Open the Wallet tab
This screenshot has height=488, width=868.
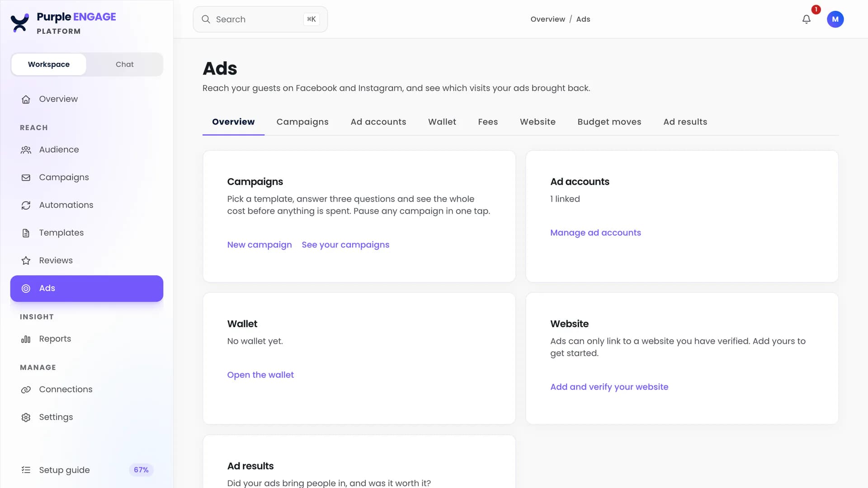(x=442, y=122)
